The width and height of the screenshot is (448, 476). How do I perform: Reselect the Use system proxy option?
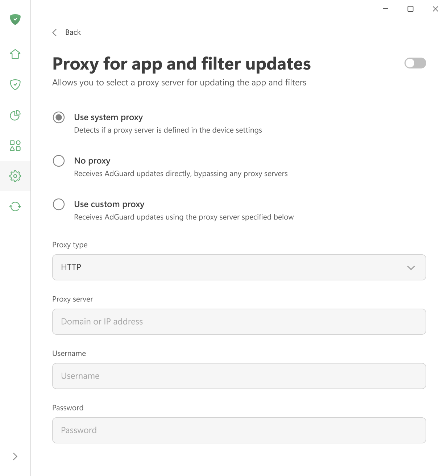[58, 117]
